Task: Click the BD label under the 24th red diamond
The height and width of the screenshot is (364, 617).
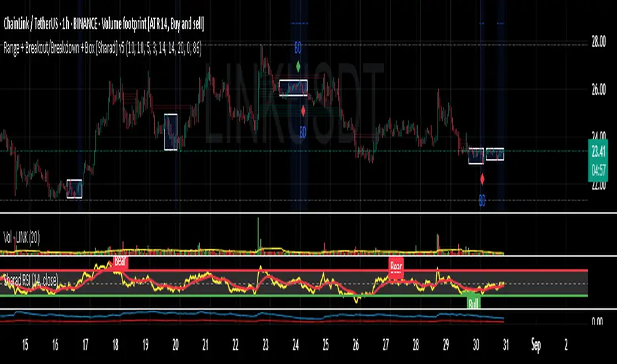Action: coord(303,132)
